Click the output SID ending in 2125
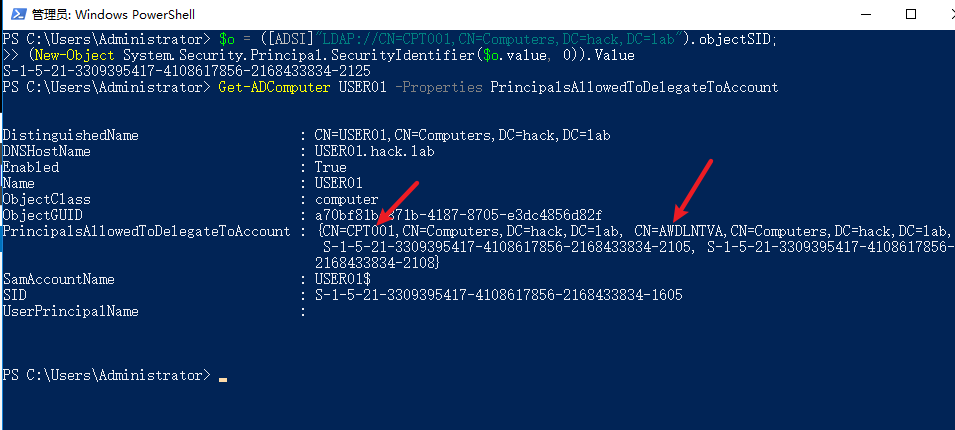 (187, 72)
